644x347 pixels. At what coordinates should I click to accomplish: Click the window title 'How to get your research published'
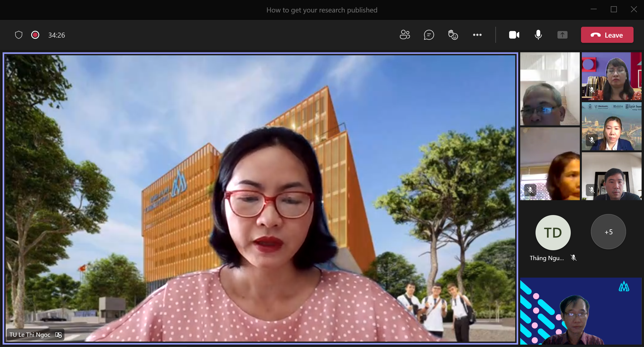[x=322, y=10]
